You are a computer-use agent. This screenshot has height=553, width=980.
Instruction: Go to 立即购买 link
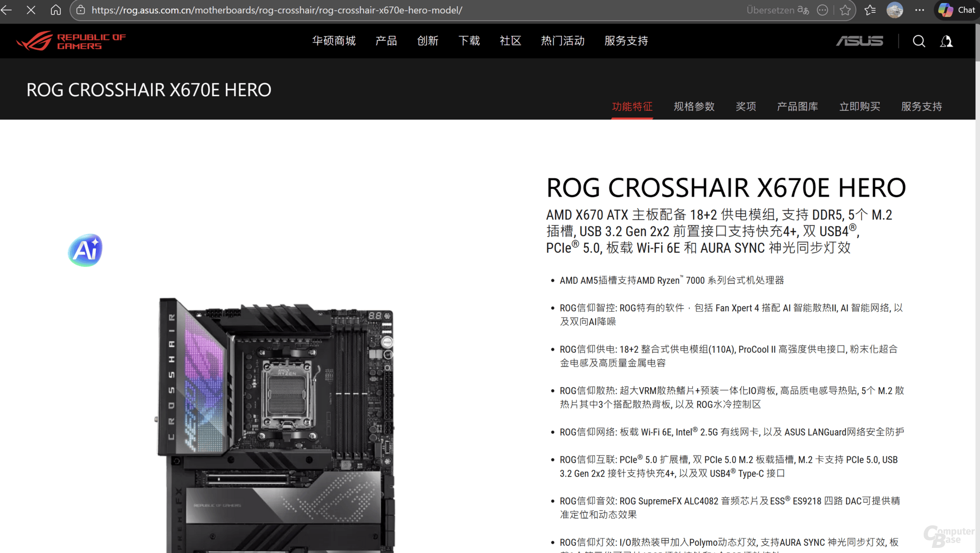click(859, 107)
